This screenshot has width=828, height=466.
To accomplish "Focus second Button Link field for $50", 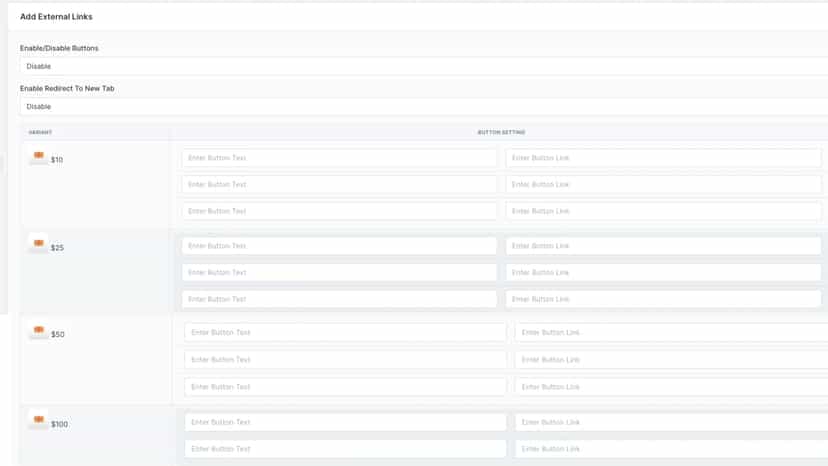I will 672,360.
